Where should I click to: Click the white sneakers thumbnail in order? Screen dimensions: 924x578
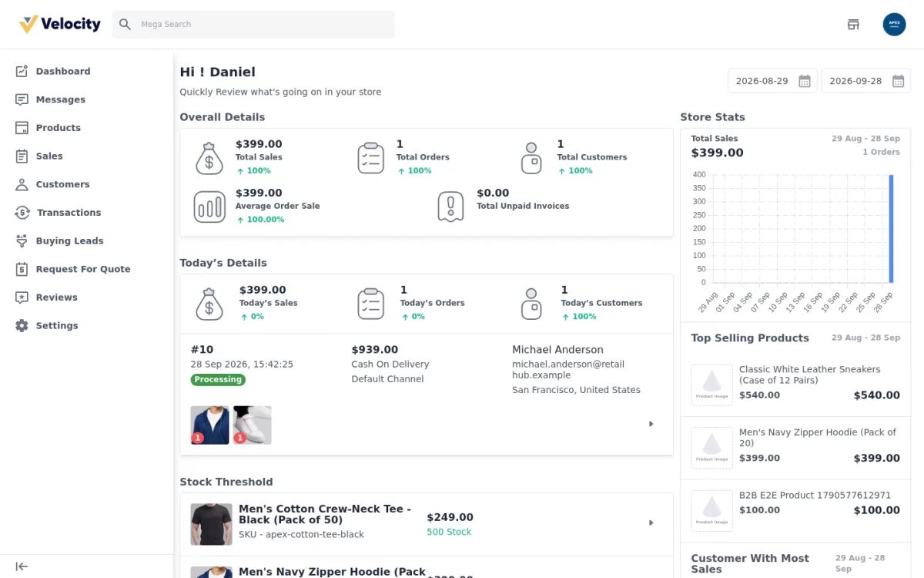(253, 425)
